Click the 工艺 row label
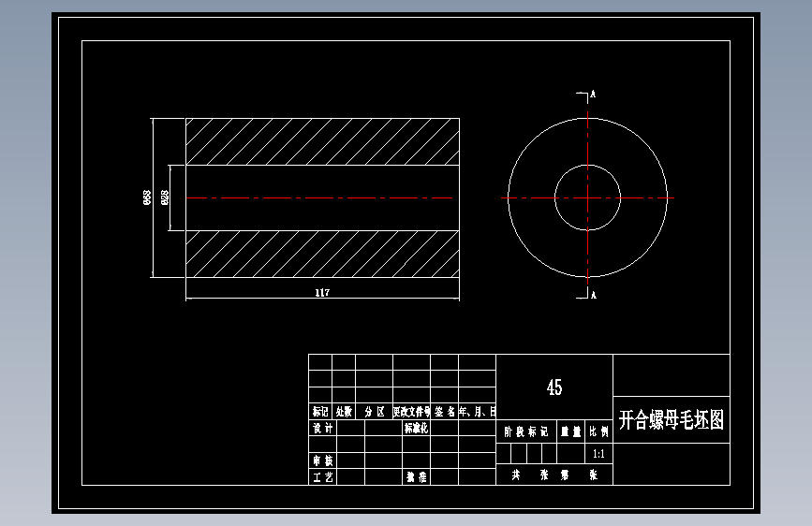The image size is (812, 526). tap(322, 476)
